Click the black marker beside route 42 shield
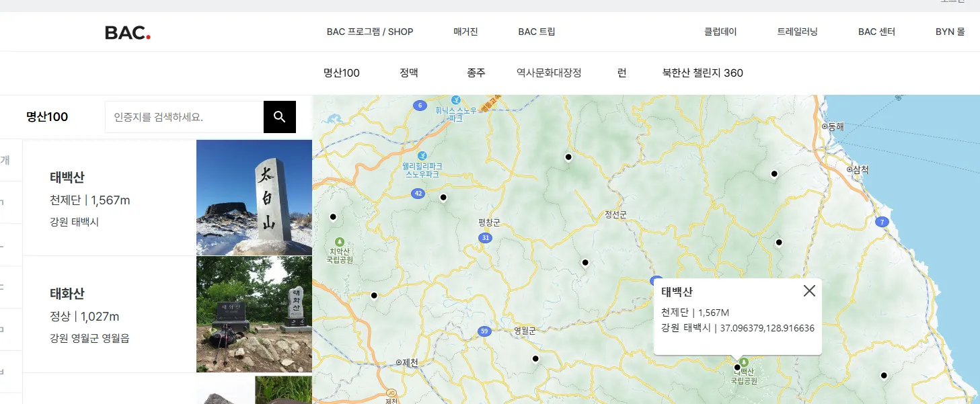The width and height of the screenshot is (980, 404). coord(443,197)
